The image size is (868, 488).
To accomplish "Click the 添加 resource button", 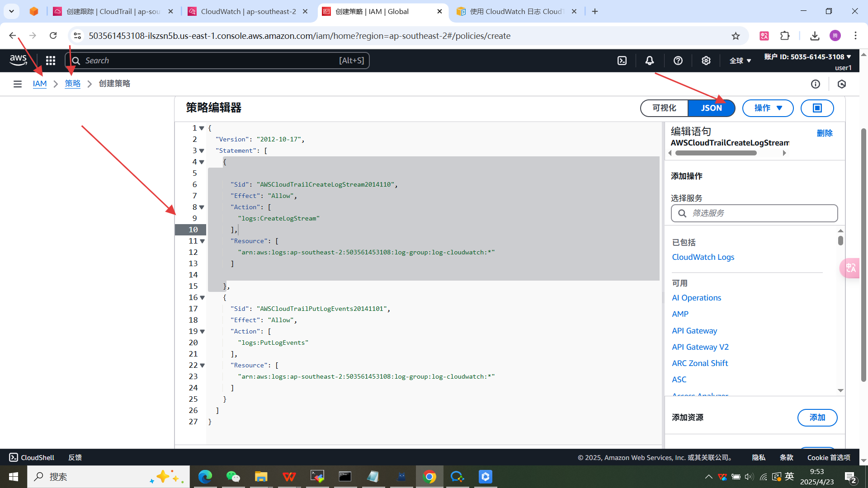I will pos(817,418).
